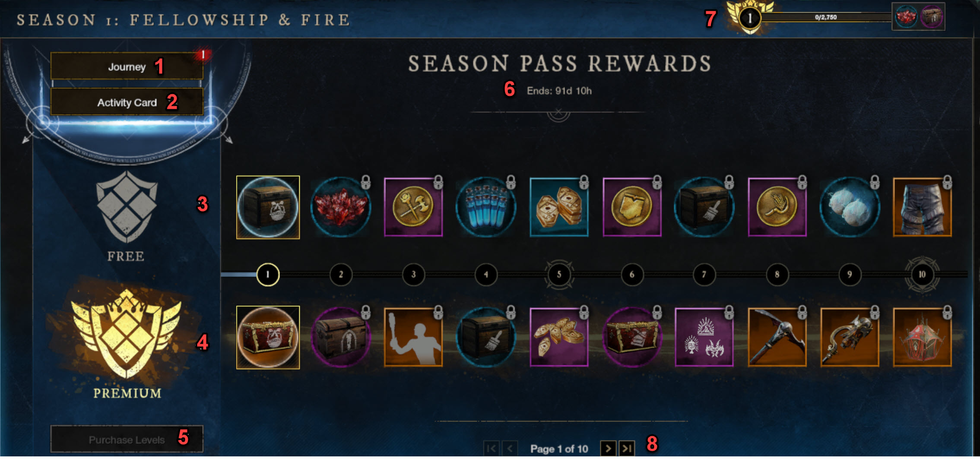The width and height of the screenshot is (980, 462).
Task: Click the premium pickaxe reward icon
Action: (x=777, y=337)
